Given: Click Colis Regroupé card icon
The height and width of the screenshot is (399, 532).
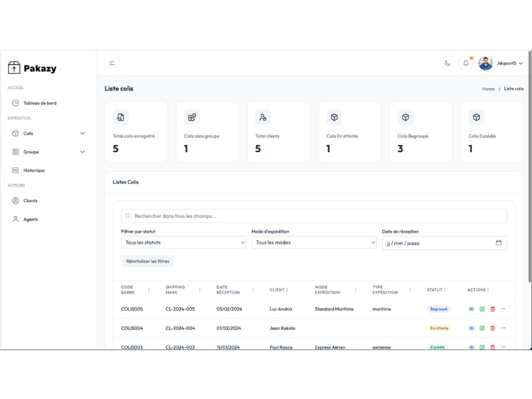Looking at the screenshot, I should tap(405, 118).
